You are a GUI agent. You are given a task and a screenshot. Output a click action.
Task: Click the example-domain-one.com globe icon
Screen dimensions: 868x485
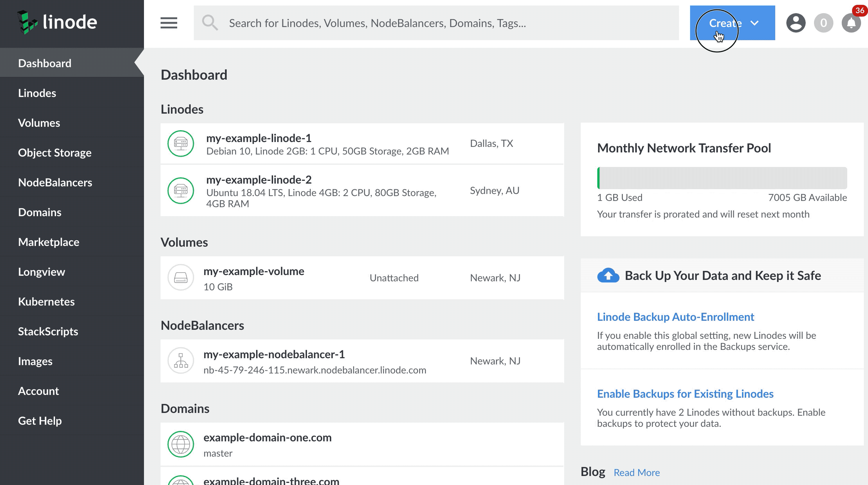(181, 444)
